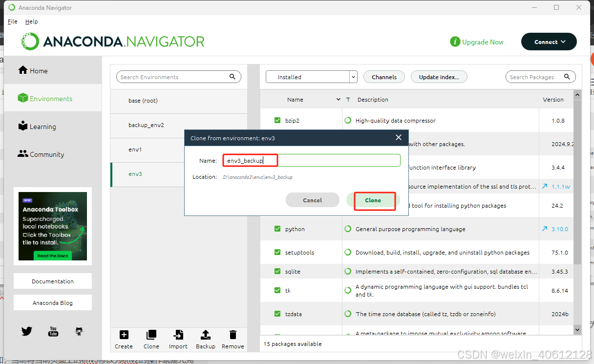Open the Anaconda Blog link button
The height and width of the screenshot is (364, 594).
[53, 302]
